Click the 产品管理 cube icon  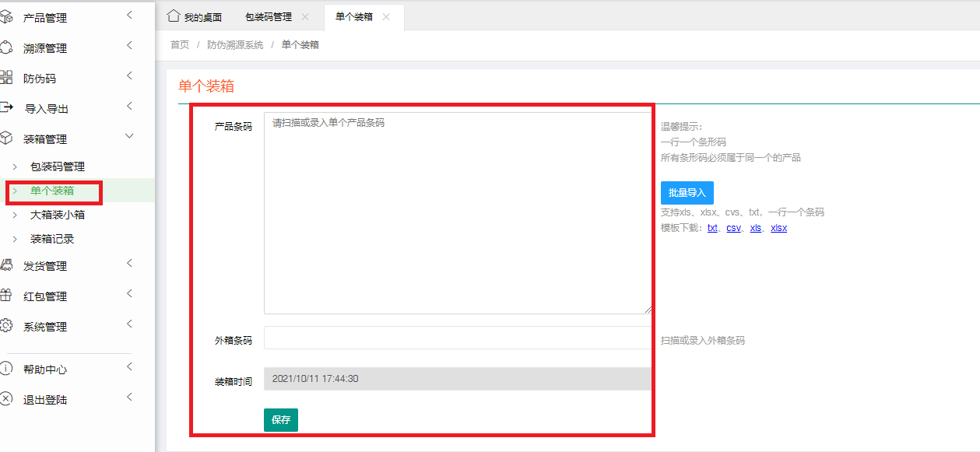(5, 17)
